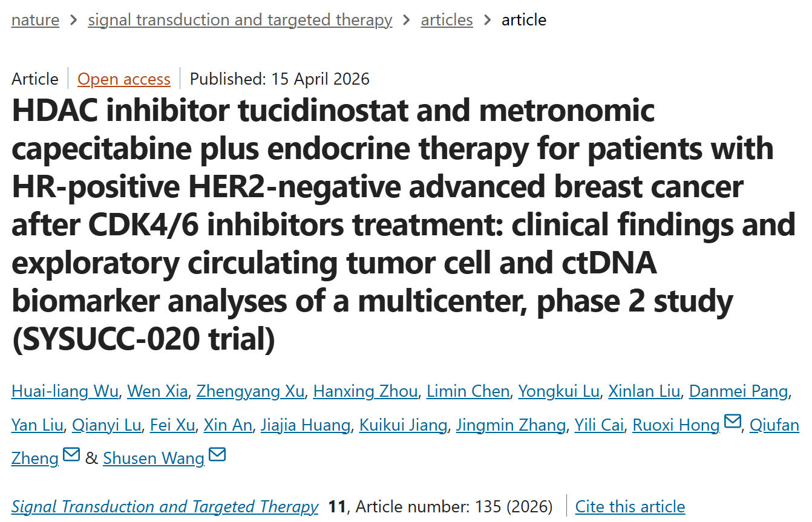This screenshot has height=522, width=812.
Task: Click the envelope icon after Qiufan Zheng
Action: tap(71, 455)
